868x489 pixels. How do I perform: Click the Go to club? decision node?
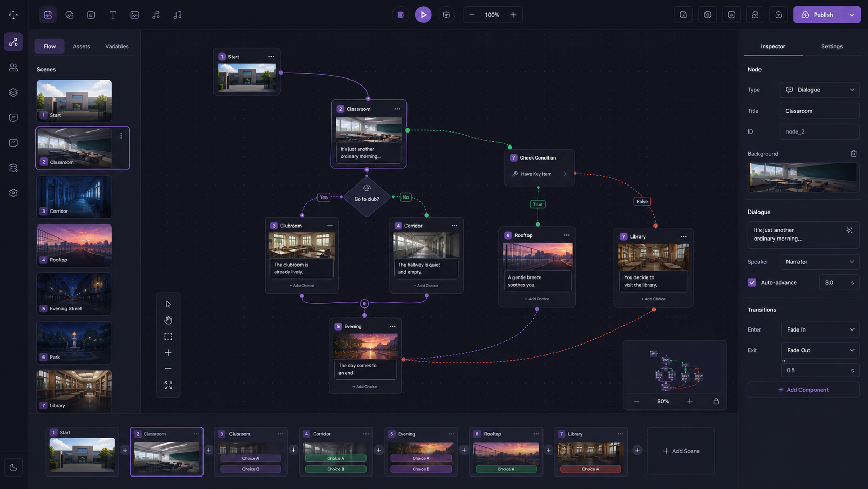pos(367,197)
